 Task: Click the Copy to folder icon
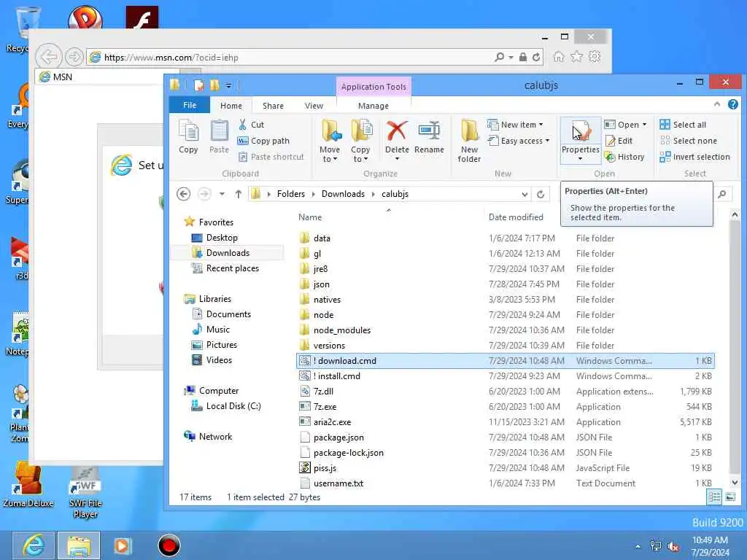coord(362,131)
